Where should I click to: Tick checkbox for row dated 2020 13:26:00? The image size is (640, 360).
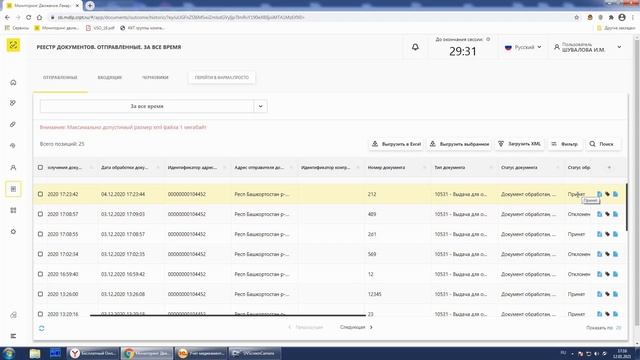40,294
